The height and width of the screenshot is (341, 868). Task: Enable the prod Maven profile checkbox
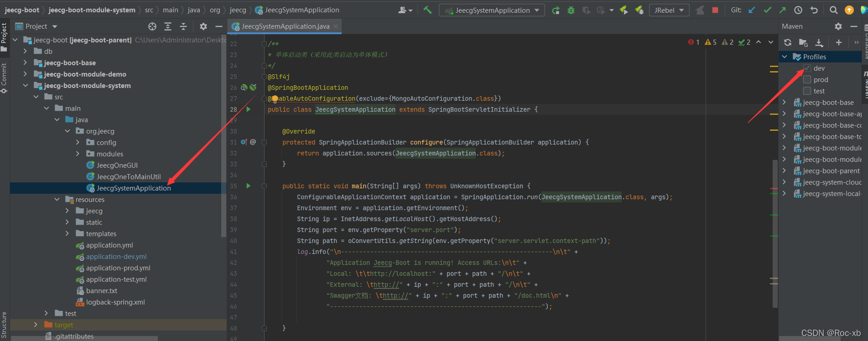[x=807, y=80]
